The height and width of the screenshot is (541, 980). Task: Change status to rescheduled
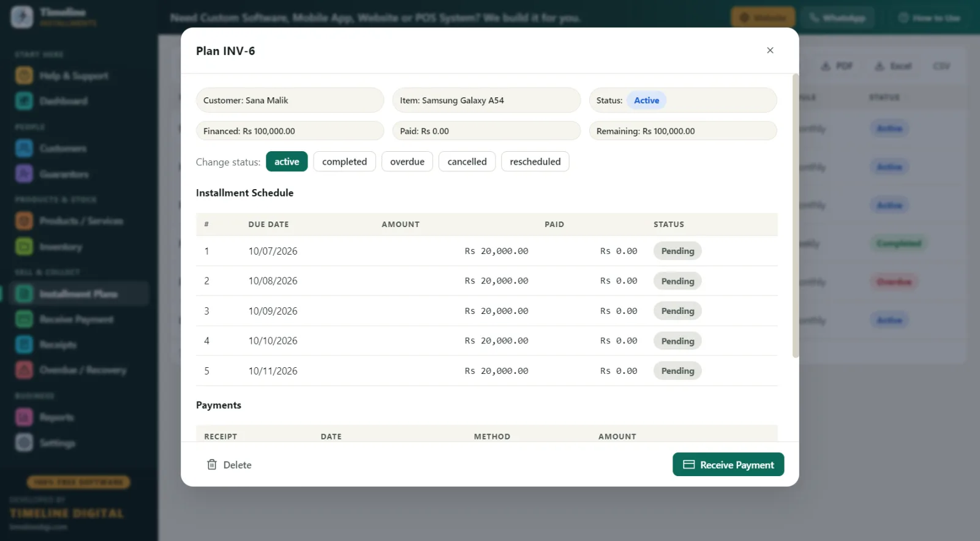point(535,162)
